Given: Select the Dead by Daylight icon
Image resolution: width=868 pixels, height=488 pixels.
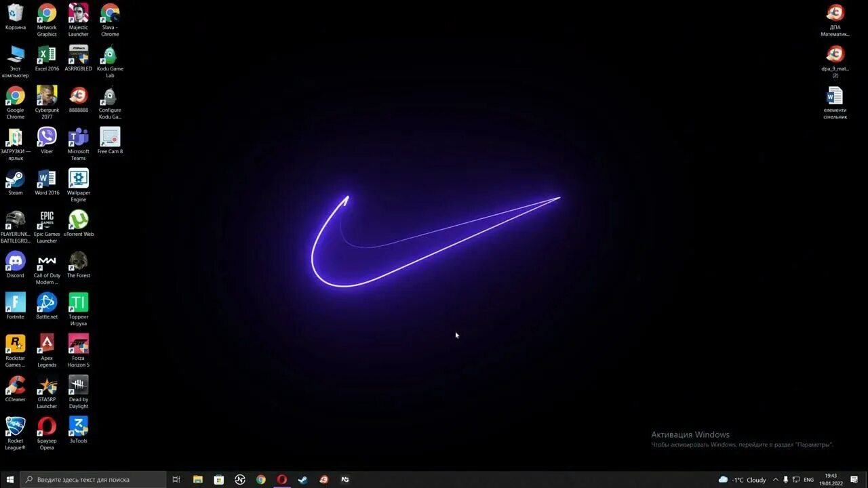Looking at the screenshot, I should pyautogui.click(x=79, y=392).
